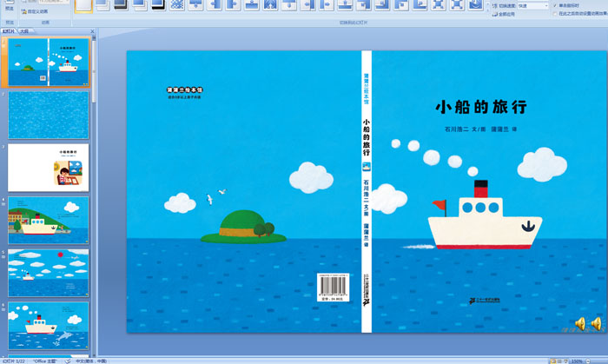Switch to the 幻灯片 slides tab

pyautogui.click(x=9, y=31)
